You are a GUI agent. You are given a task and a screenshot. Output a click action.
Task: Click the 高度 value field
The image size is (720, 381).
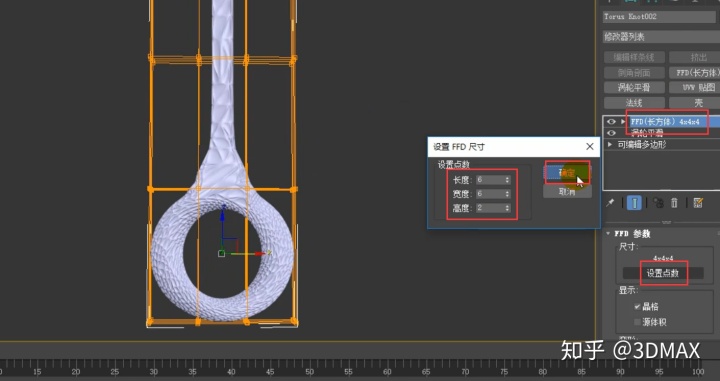[x=490, y=208]
